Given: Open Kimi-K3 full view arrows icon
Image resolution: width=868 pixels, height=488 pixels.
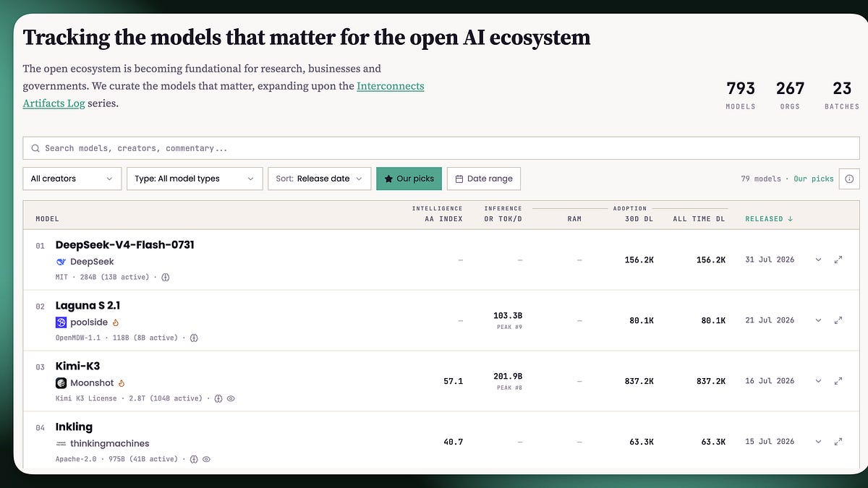Looking at the screenshot, I should [x=838, y=381].
